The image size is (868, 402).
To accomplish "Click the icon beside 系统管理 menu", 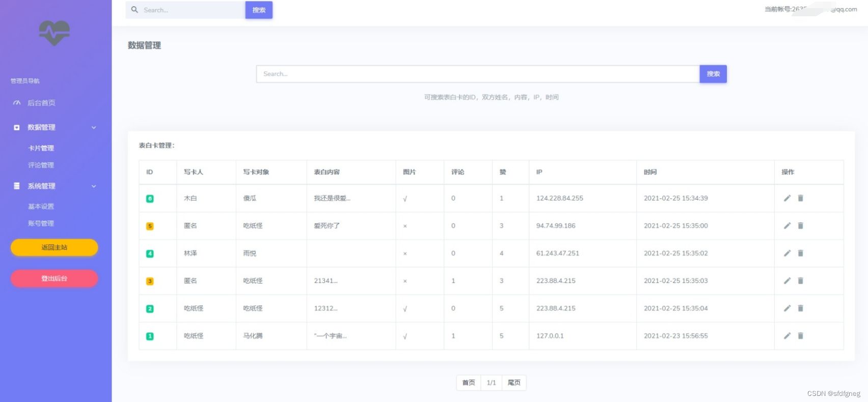I will pyautogui.click(x=17, y=186).
